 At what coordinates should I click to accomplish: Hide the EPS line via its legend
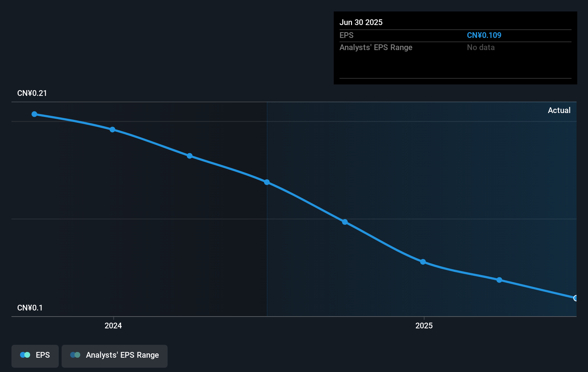(35, 355)
